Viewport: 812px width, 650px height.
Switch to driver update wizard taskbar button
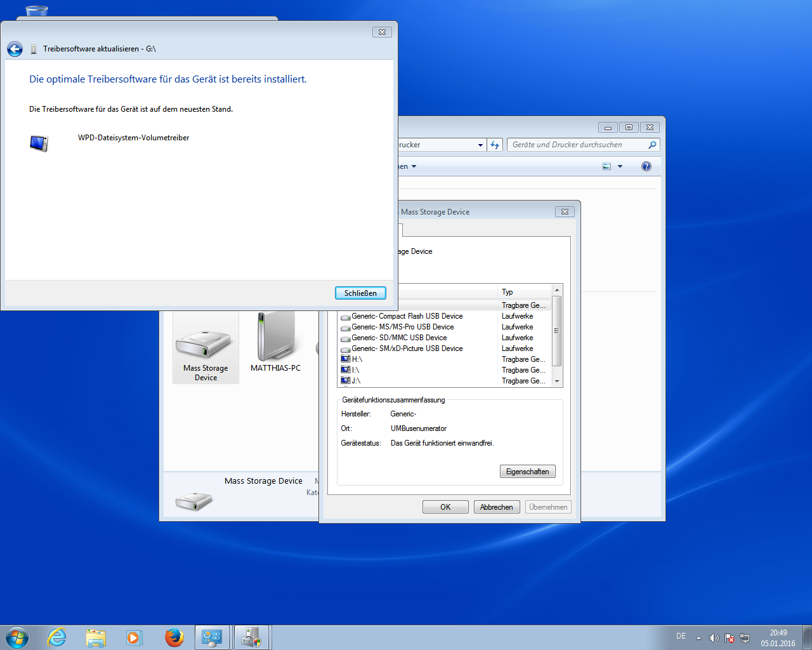pyautogui.click(x=252, y=637)
